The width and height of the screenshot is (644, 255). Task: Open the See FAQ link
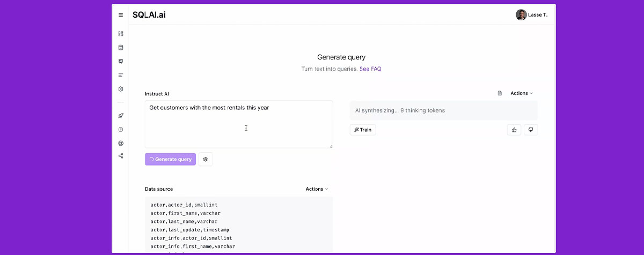pyautogui.click(x=370, y=69)
